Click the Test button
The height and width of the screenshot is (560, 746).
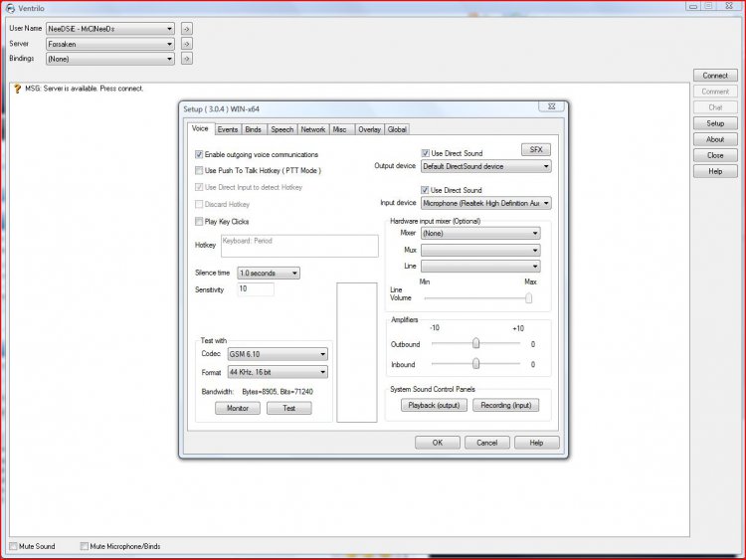pos(288,408)
